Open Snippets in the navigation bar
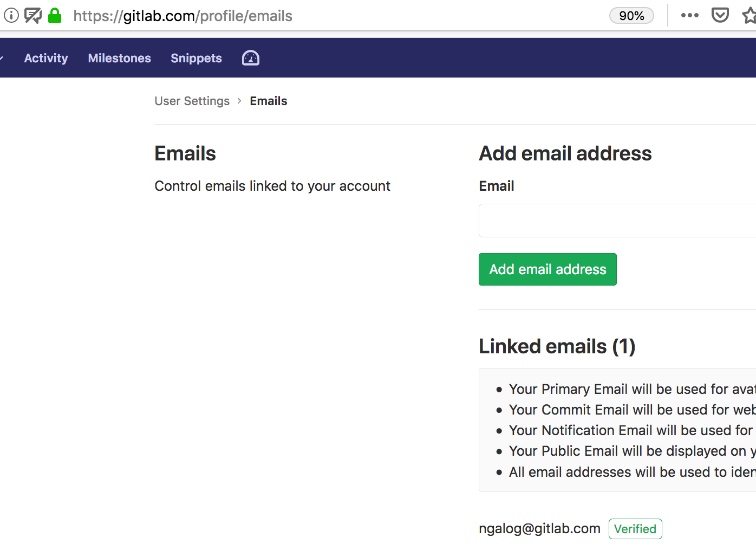 (x=196, y=58)
